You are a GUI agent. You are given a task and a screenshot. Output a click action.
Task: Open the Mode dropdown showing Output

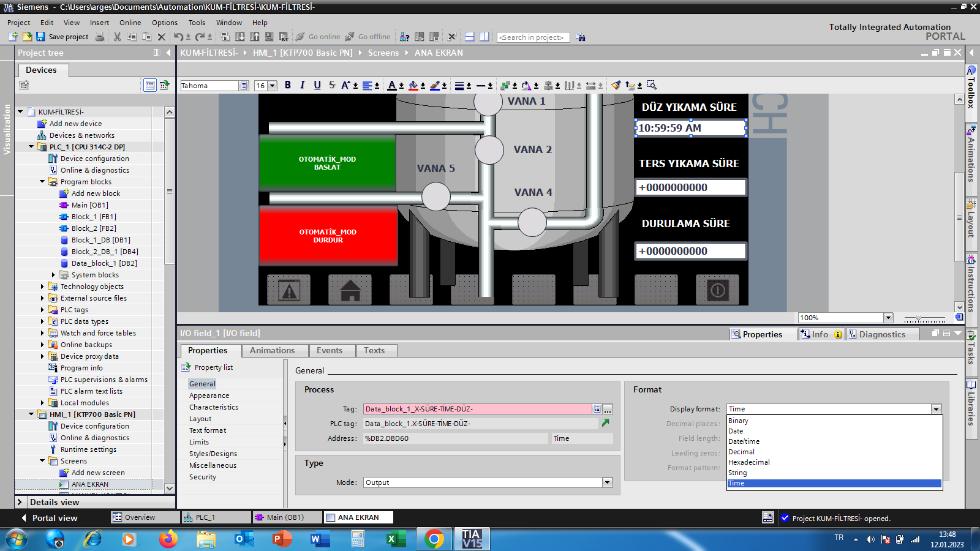607,482
